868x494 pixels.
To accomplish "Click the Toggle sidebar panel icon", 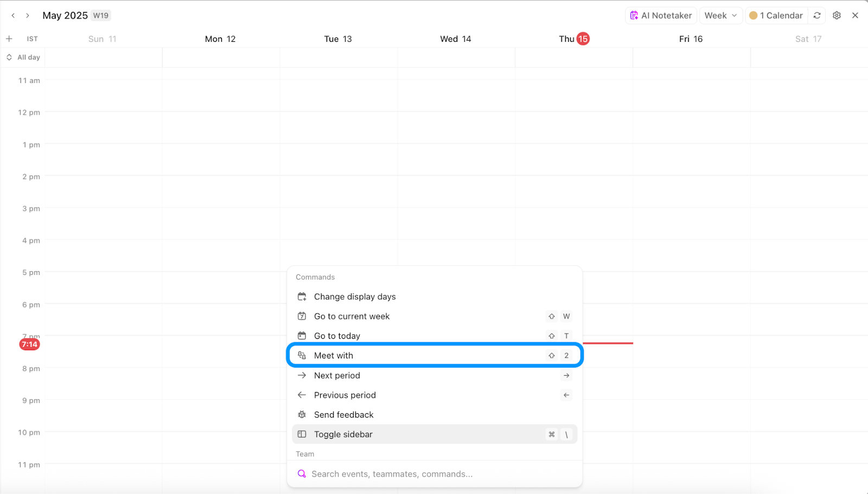I will pyautogui.click(x=302, y=434).
